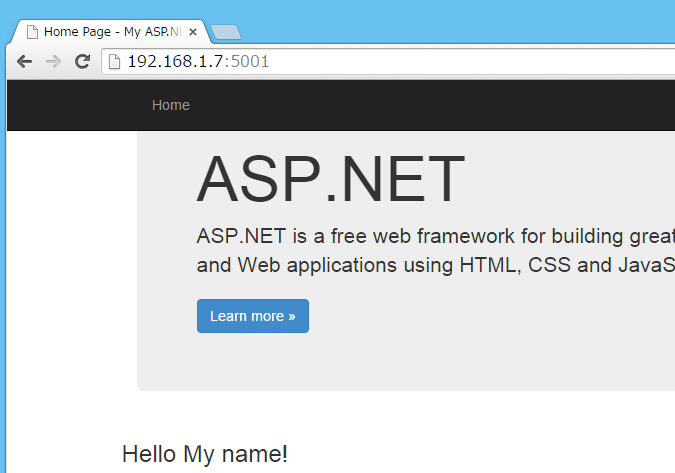Go back to the previous page
This screenshot has width=675, height=473.
pos(25,62)
